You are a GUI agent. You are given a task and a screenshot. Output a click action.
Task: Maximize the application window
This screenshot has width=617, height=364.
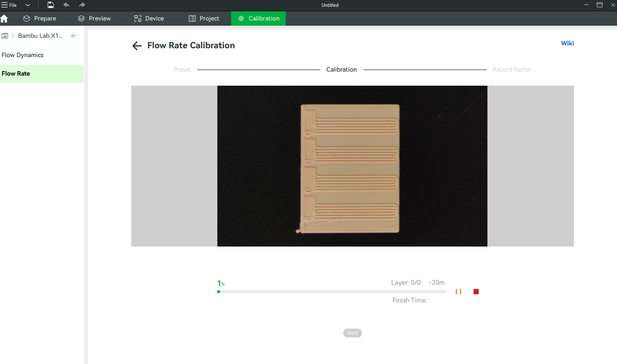(600, 5)
